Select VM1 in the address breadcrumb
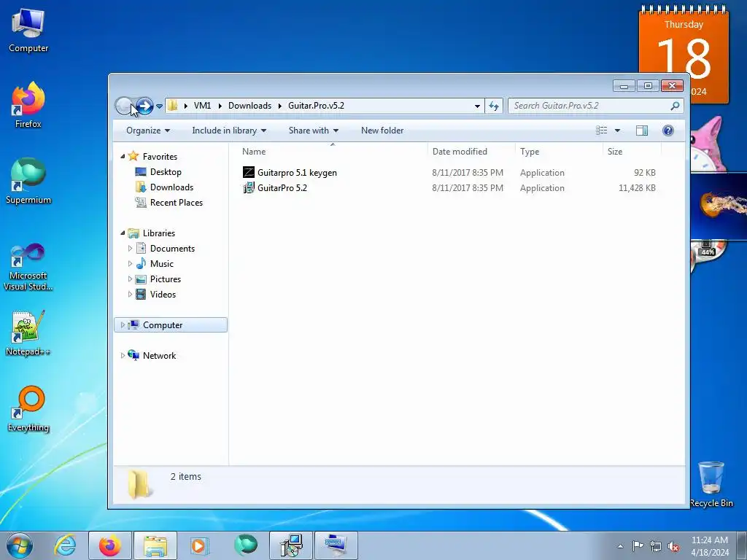The height and width of the screenshot is (560, 747). tap(203, 106)
